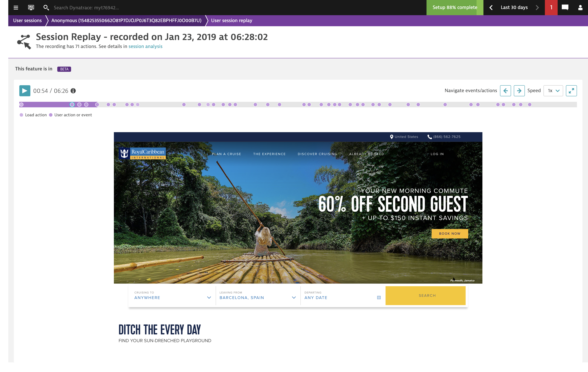Open the chat speech bubble icon
Screen dimensions: 588x372
[x=565, y=8]
